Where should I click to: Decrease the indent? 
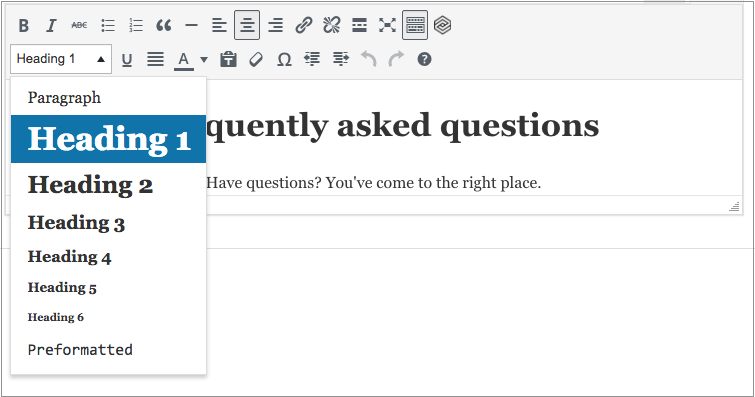coord(312,60)
